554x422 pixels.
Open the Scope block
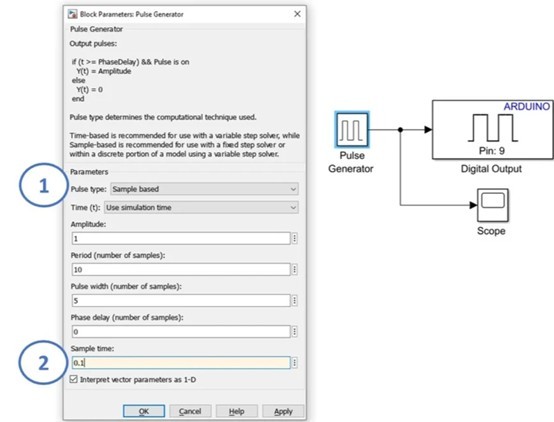[x=493, y=205]
